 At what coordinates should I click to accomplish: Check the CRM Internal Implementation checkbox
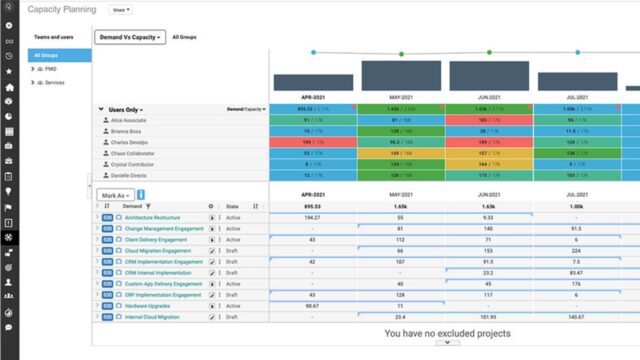pyautogui.click(x=119, y=273)
